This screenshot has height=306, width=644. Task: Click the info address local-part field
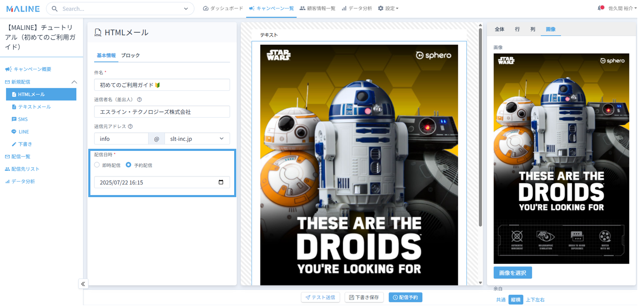click(121, 139)
